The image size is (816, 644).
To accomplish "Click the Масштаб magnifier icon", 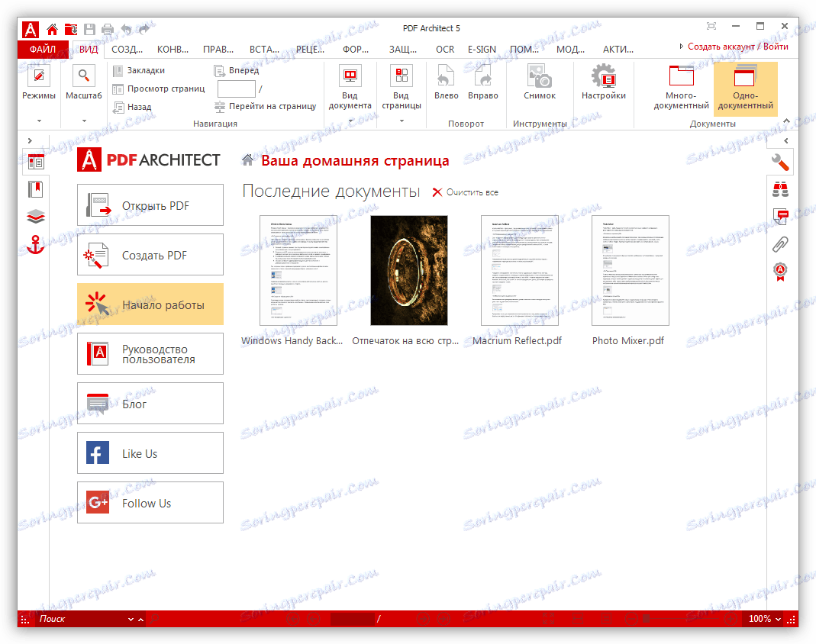I will 83,76.
